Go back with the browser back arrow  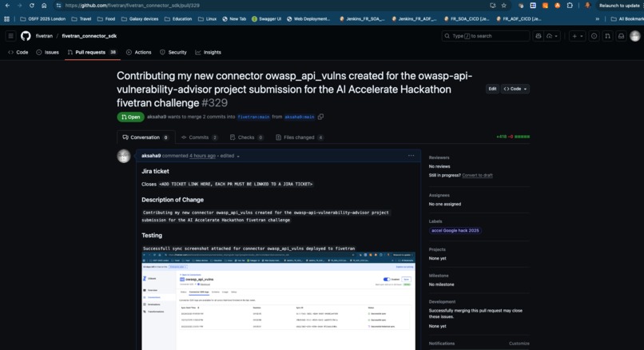7,6
